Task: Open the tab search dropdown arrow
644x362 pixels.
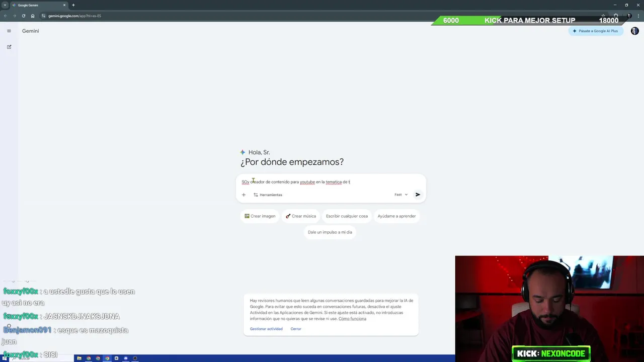Action: [x=5, y=5]
